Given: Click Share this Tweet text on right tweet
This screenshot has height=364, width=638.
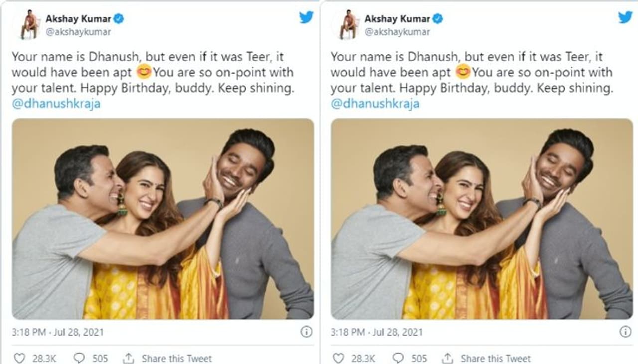Looking at the screenshot, I should 495,358.
